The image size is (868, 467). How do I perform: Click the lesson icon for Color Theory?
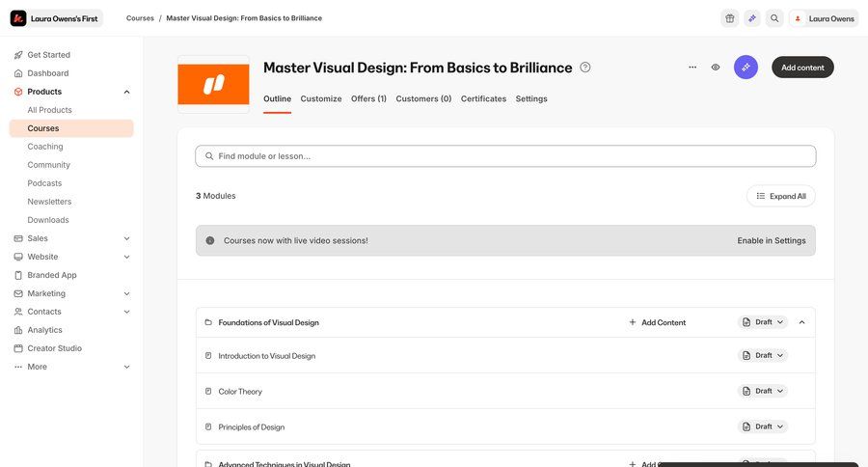(208, 391)
